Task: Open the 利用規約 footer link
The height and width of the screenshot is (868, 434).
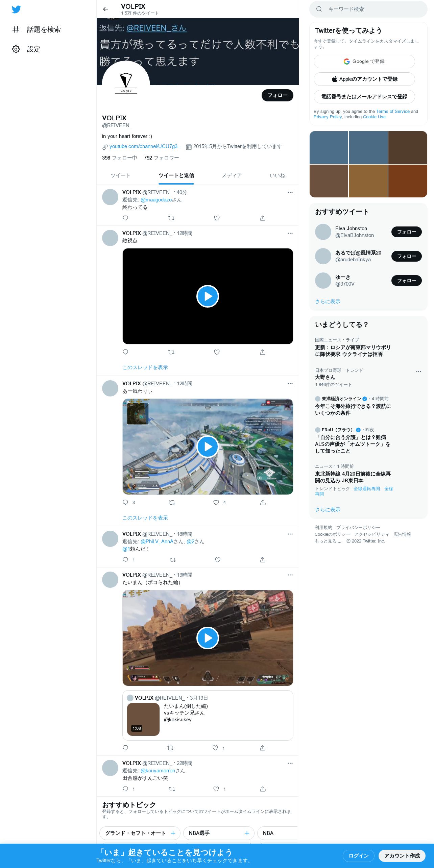Action: (323, 528)
